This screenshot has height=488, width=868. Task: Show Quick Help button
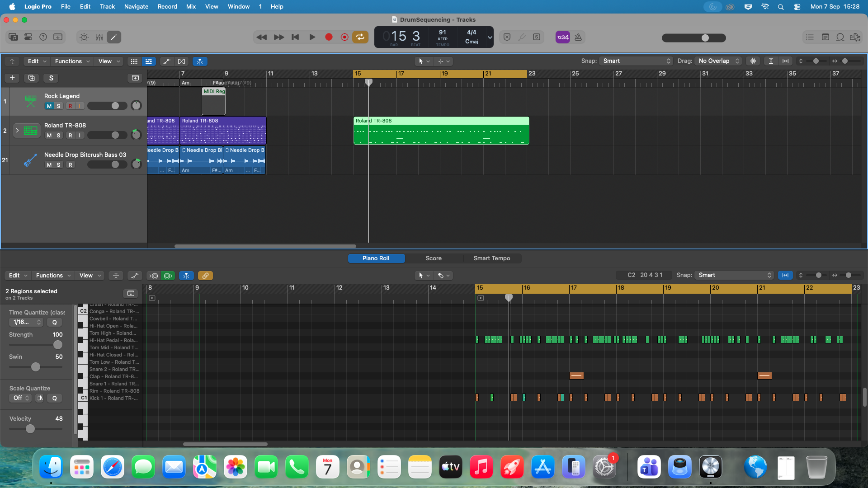[x=43, y=37]
